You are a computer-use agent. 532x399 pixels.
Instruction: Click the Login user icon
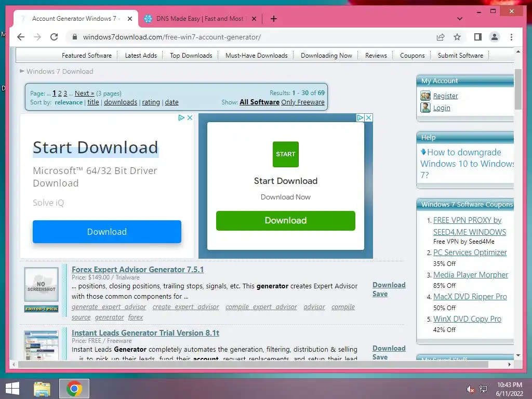(425, 108)
